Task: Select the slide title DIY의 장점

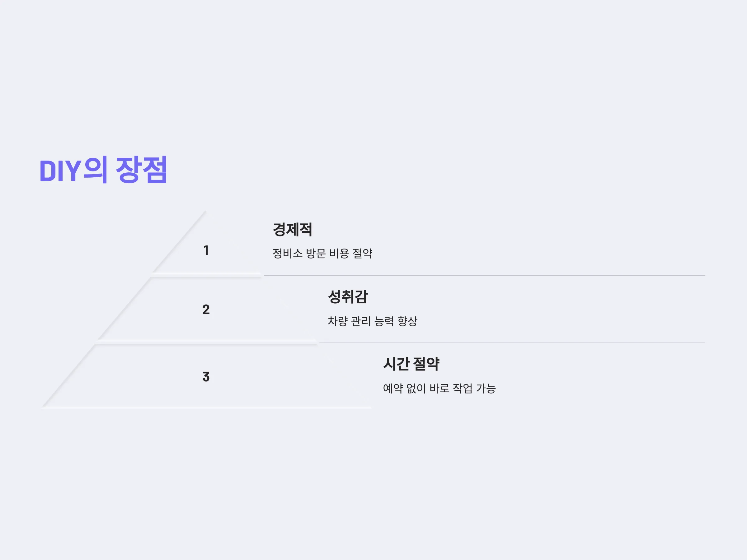Action: (103, 170)
